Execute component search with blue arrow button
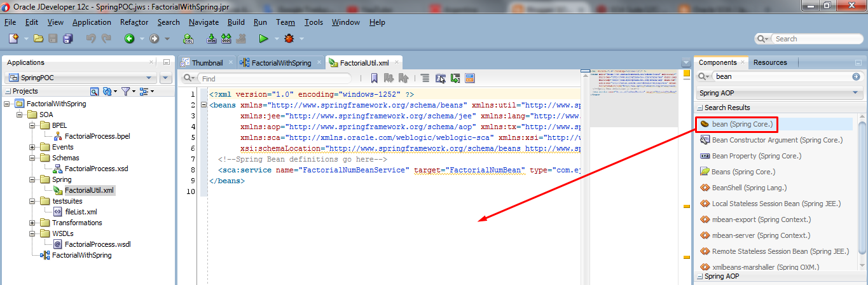 click(x=856, y=76)
